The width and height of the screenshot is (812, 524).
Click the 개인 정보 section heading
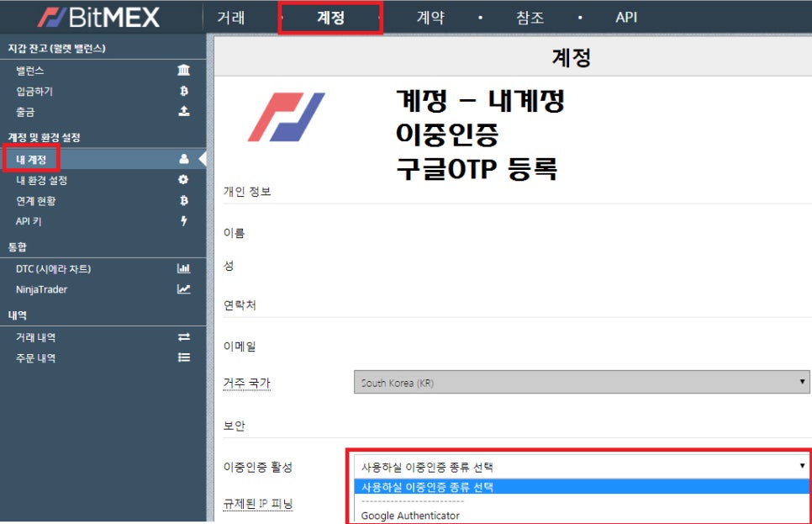tap(247, 192)
